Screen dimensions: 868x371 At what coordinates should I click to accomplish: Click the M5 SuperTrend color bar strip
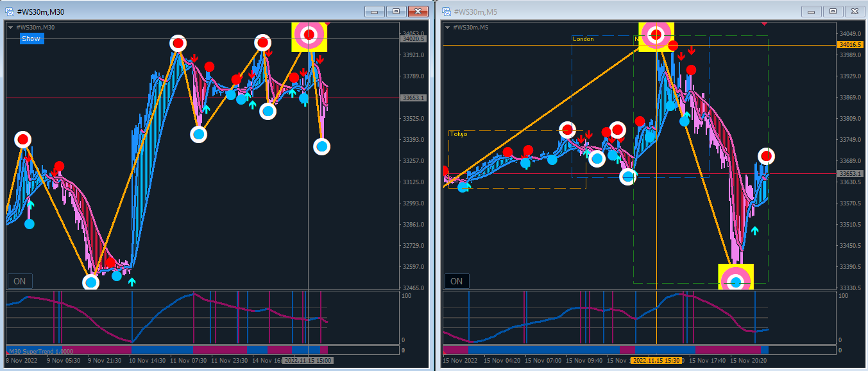(x=606, y=350)
